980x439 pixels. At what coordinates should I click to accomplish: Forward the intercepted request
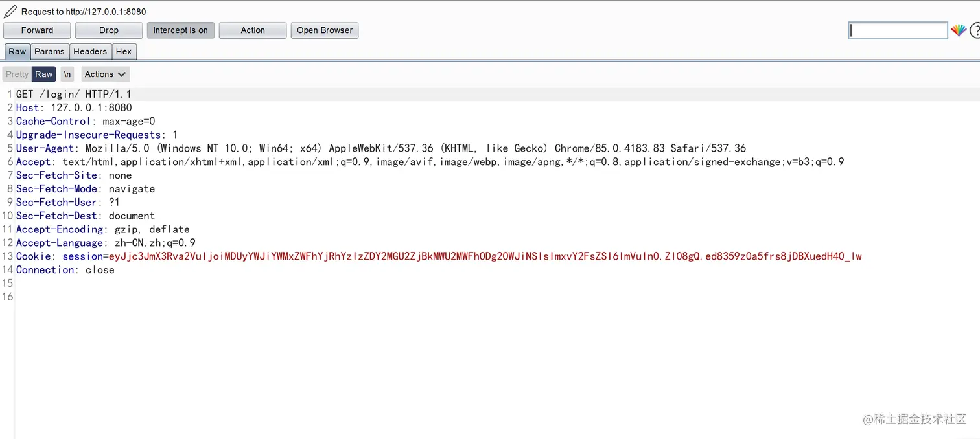pos(38,30)
